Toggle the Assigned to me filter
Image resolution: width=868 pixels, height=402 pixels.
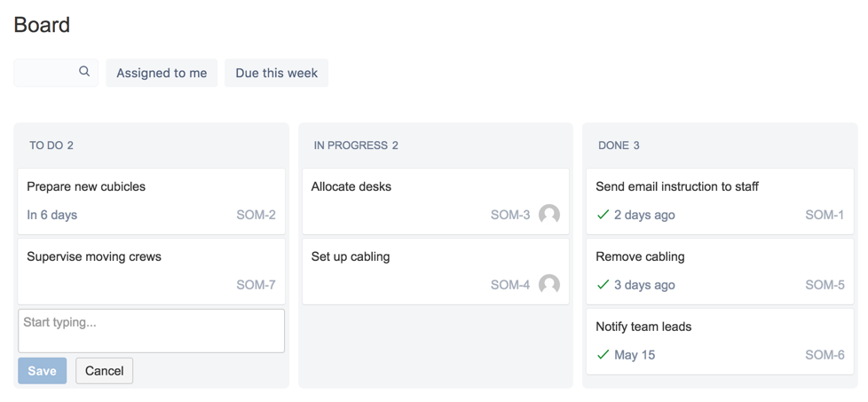pyautogui.click(x=162, y=73)
